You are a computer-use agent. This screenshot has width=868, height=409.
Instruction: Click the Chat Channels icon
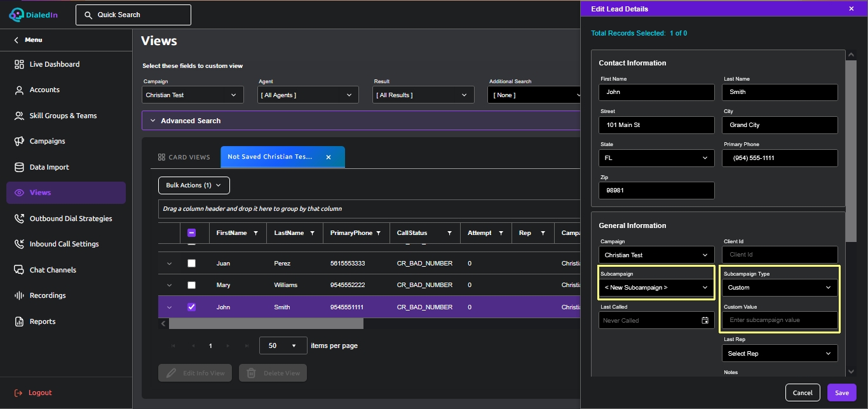[19, 270]
